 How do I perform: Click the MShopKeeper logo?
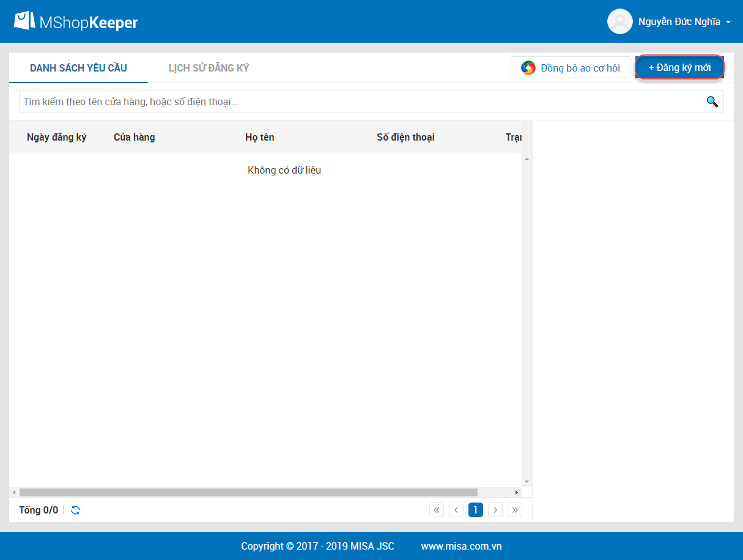pyautogui.click(x=76, y=22)
